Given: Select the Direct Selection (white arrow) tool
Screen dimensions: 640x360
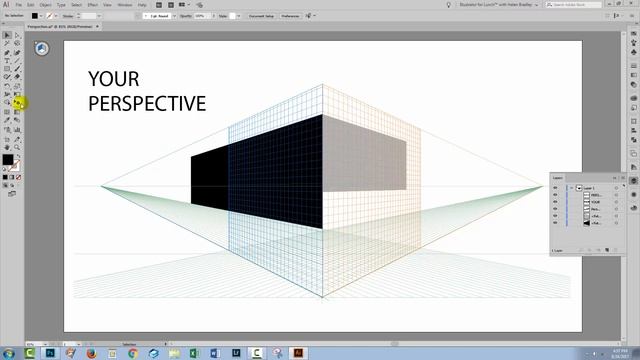Looking at the screenshot, I should pyautogui.click(x=17, y=36).
